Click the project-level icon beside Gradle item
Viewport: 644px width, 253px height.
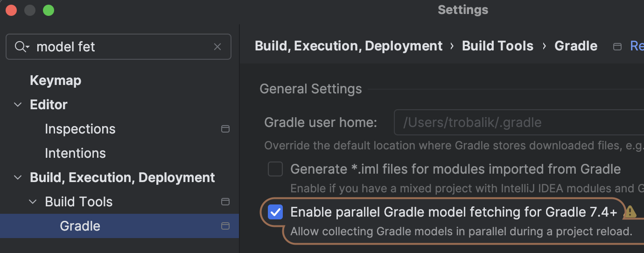pyautogui.click(x=225, y=226)
